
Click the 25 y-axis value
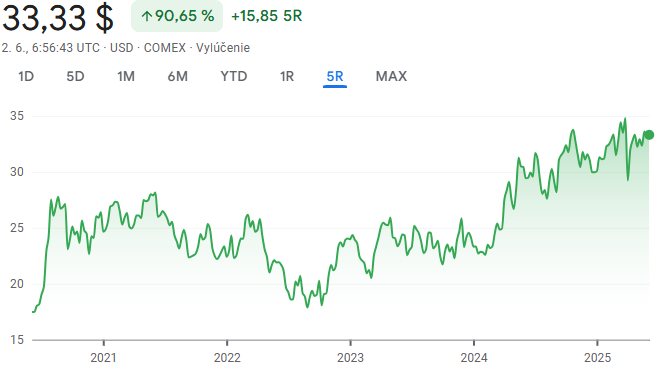(x=17, y=228)
